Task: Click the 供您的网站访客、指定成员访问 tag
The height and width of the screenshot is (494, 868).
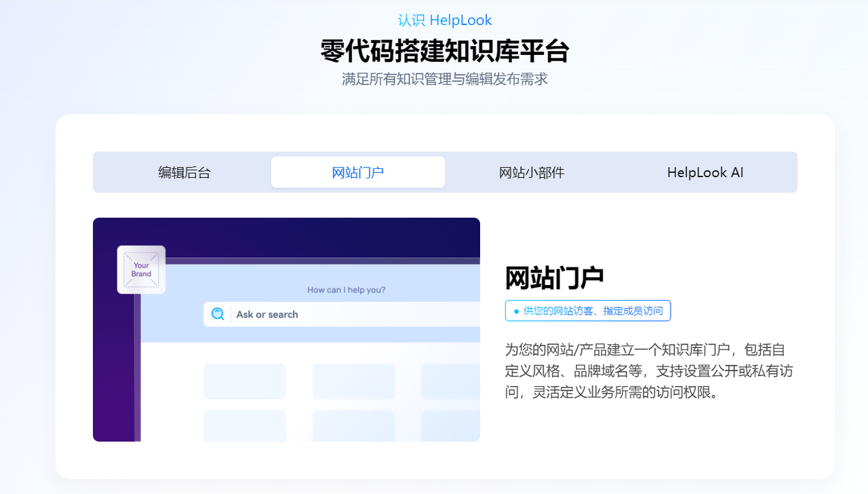Action: point(588,311)
